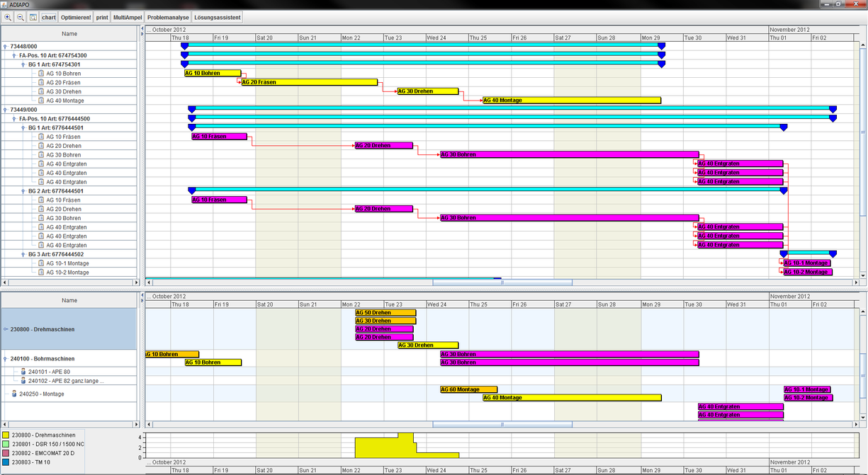Click the zoom out magnifier icon
The height and width of the screenshot is (475, 868).
coord(21,17)
